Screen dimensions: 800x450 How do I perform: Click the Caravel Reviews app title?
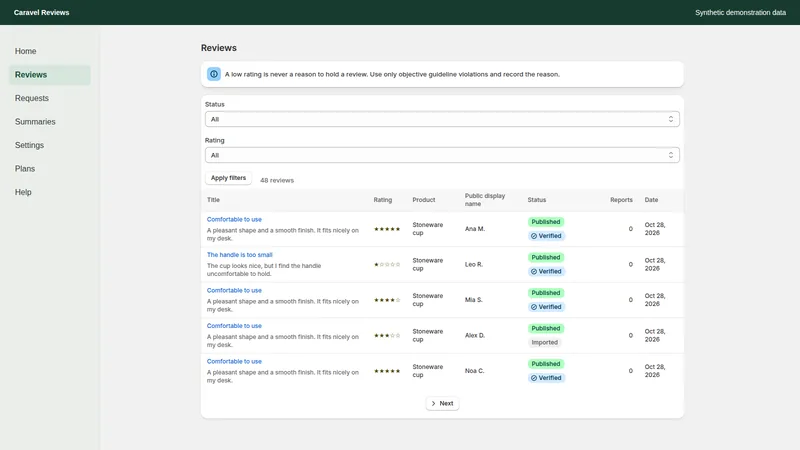(x=41, y=12)
